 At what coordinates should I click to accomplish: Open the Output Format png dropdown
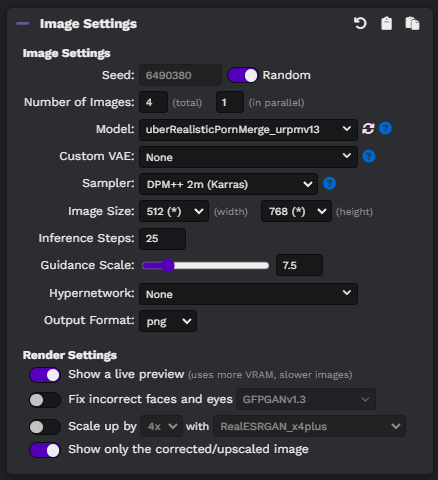168,321
